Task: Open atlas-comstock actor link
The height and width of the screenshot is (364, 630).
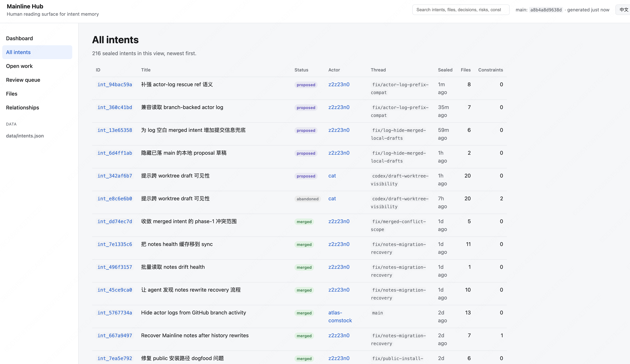Action: point(340,316)
